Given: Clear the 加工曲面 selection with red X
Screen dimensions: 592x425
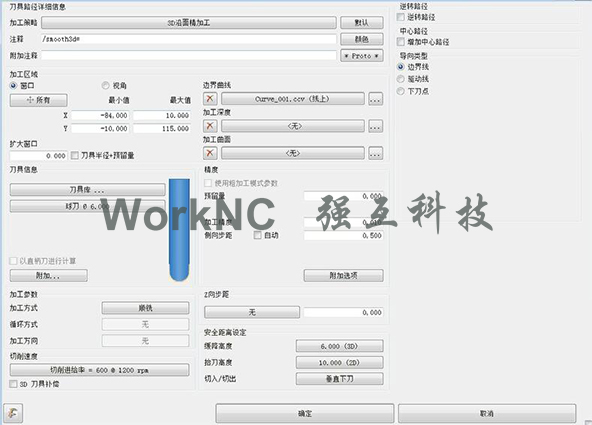Looking at the screenshot, I should pyautogui.click(x=210, y=153).
